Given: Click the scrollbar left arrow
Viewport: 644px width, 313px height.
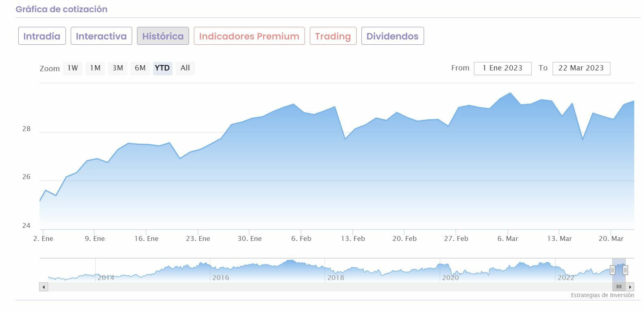Looking at the screenshot, I should pyautogui.click(x=44, y=287).
